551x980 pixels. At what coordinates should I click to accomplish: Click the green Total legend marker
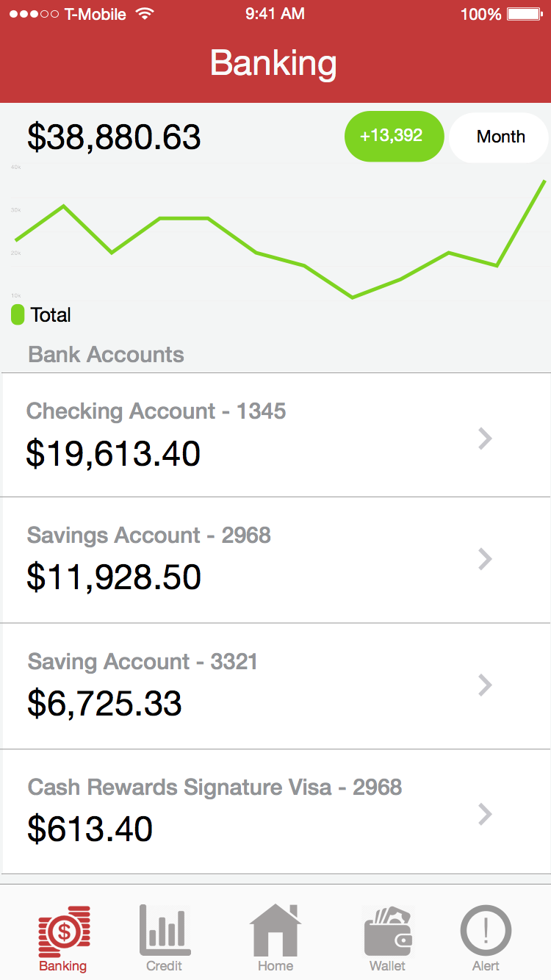coord(18,315)
